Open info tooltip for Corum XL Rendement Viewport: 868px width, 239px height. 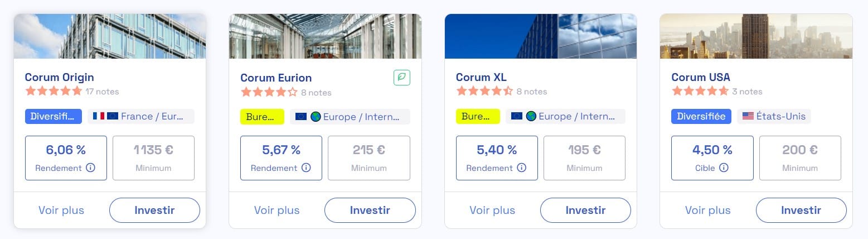coord(522,168)
